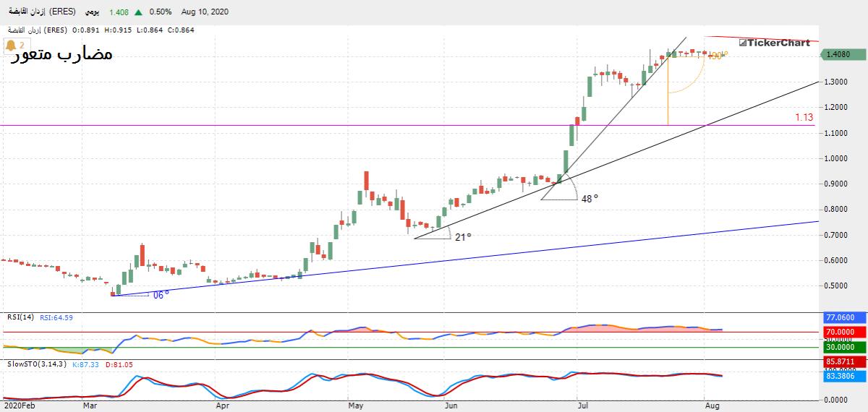Select the blue 06° angle annotation
Image resolution: width=868 pixels, height=412 pixels.
click(x=161, y=295)
